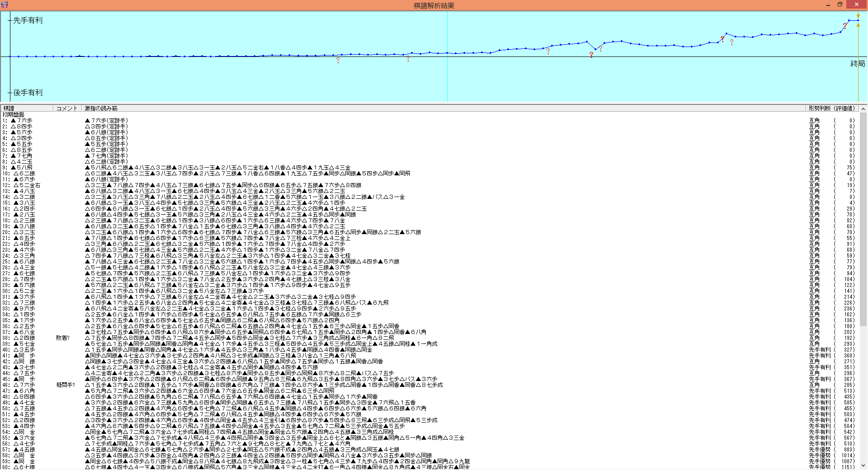This screenshot has height=470, width=868.
Task: Restore down the analysis result window
Action: coord(840,5)
